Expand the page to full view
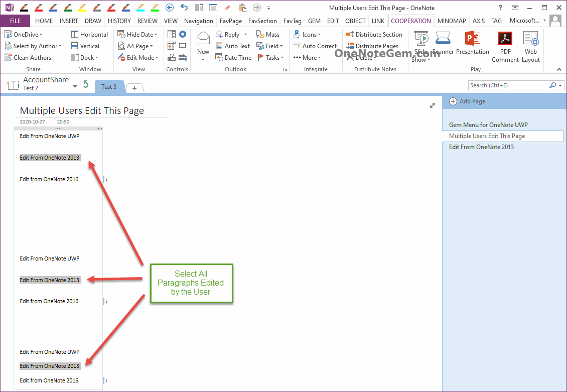The width and height of the screenshot is (567, 392). pyautogui.click(x=433, y=105)
